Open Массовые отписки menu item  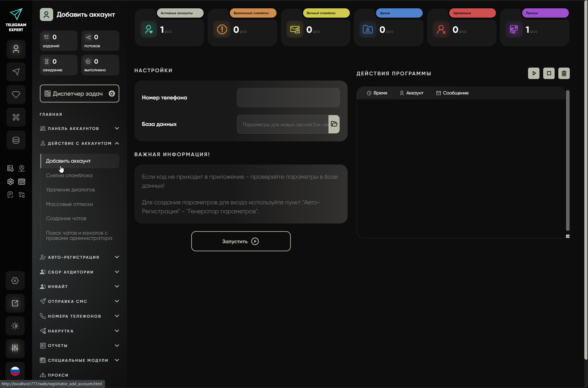pos(70,204)
